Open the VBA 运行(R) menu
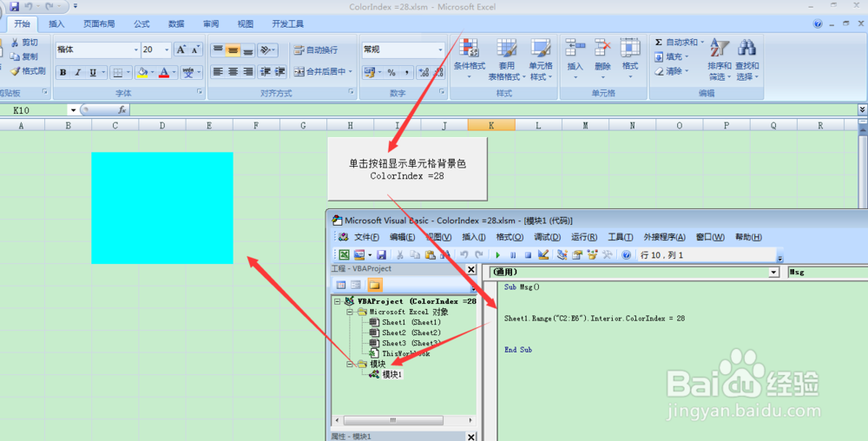 [584, 237]
